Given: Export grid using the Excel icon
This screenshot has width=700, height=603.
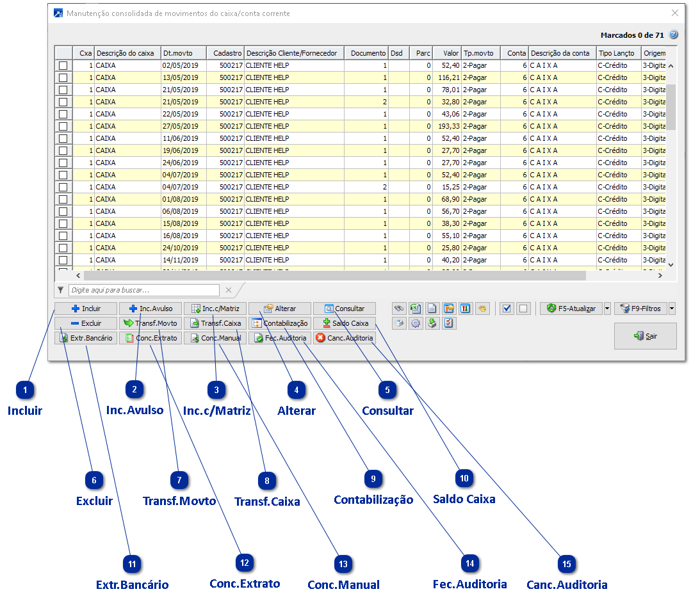Looking at the screenshot, I should [x=415, y=309].
